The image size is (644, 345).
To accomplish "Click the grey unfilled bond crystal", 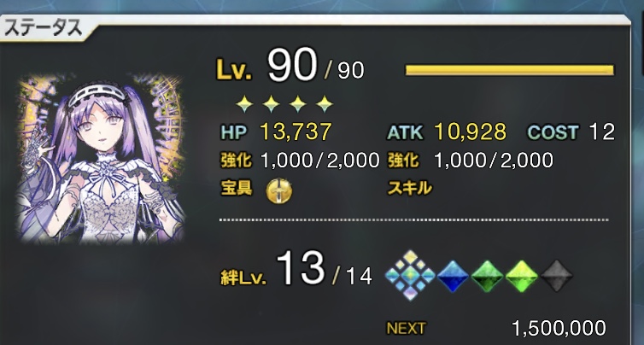I will pos(557,276).
